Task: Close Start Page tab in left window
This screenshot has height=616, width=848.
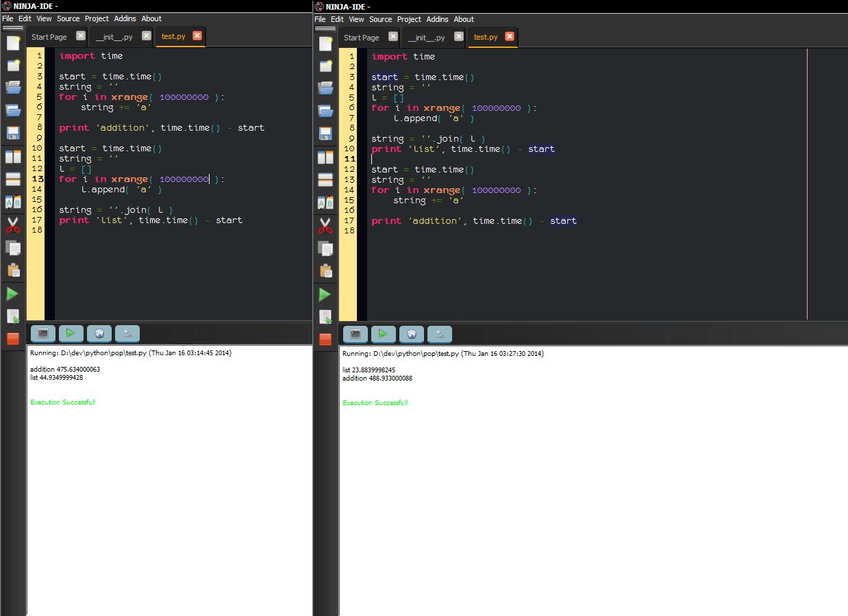Action: [x=81, y=36]
